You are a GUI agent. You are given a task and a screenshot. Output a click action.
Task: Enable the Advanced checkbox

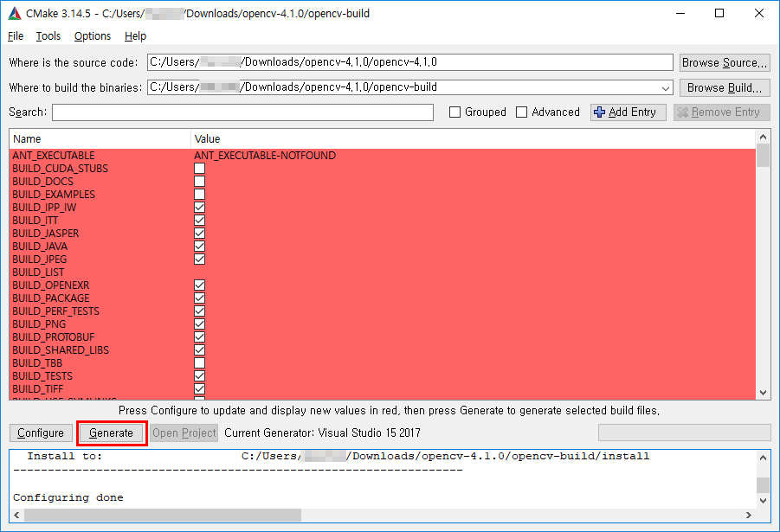pos(521,112)
